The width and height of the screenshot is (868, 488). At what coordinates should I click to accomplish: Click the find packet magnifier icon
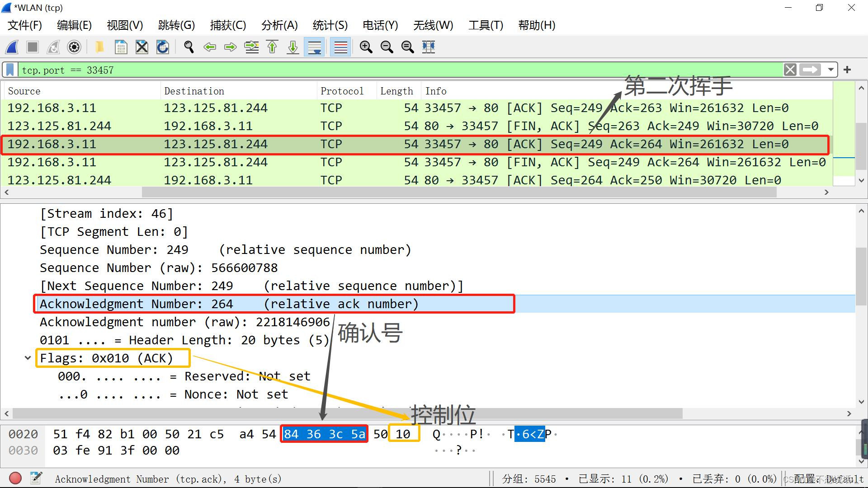point(189,47)
